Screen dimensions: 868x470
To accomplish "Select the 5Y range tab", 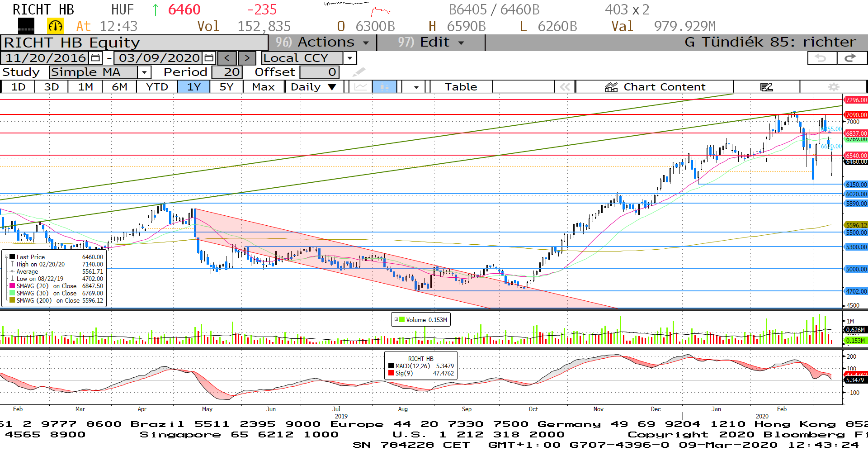I will (x=226, y=87).
